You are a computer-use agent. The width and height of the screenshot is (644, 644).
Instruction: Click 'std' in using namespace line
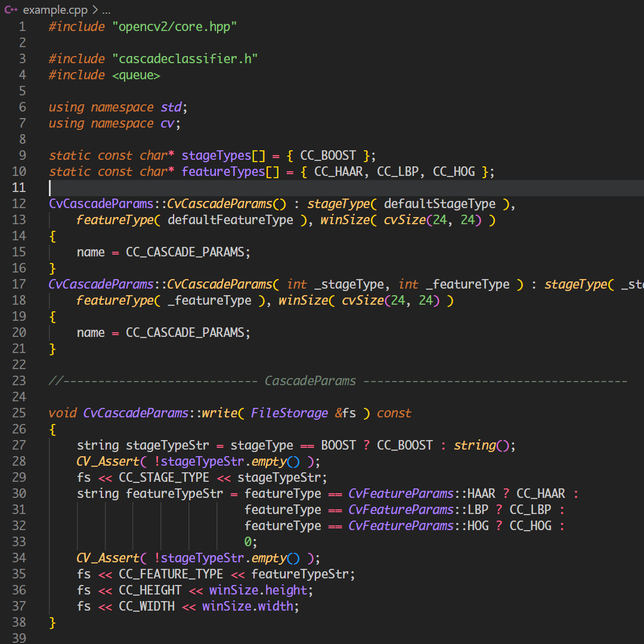171,107
